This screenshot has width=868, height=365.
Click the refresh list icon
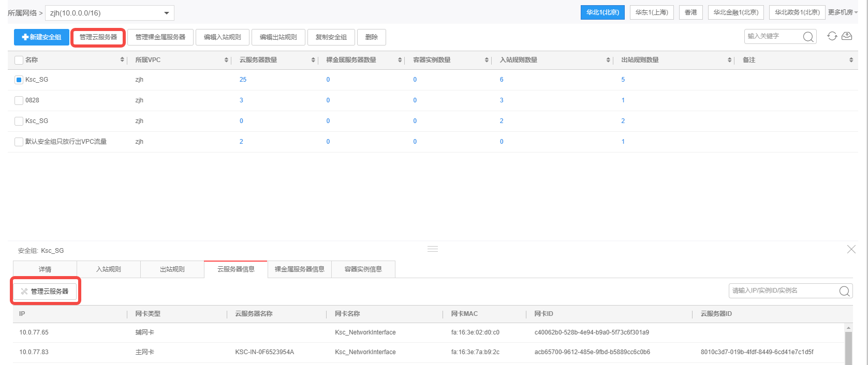click(x=832, y=36)
